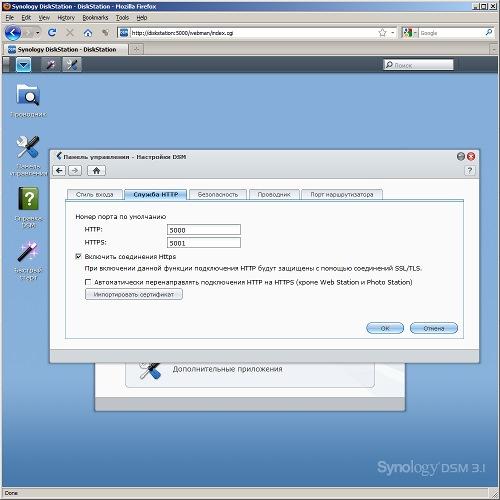
Task: Enable automatic HTTP to HTTPS redirect checkbox
Action: (88, 282)
